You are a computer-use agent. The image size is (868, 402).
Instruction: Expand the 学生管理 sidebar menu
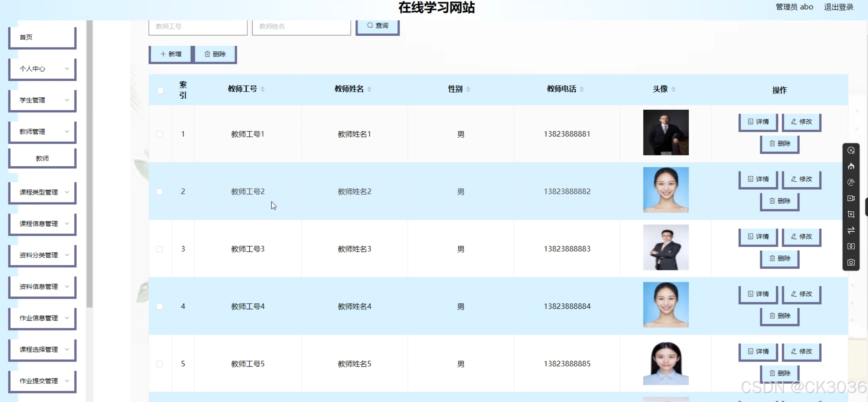[x=42, y=100]
